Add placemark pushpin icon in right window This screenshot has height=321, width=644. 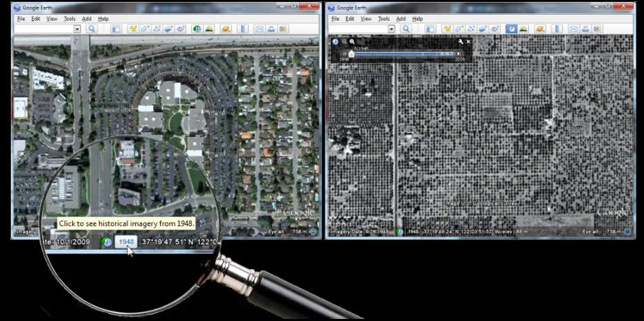[447, 29]
